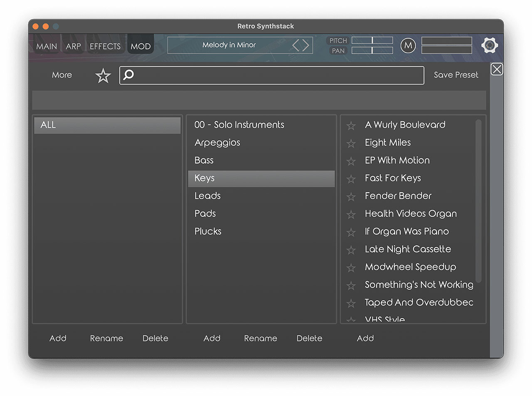Viewport: 532px width, 396px height.
Task: Switch to the ARP tab
Action: point(73,46)
